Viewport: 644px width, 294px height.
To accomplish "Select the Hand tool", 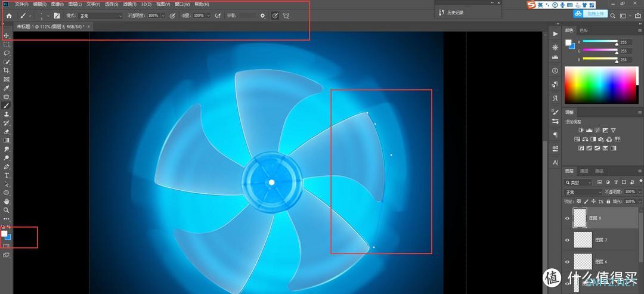I will click(x=7, y=201).
